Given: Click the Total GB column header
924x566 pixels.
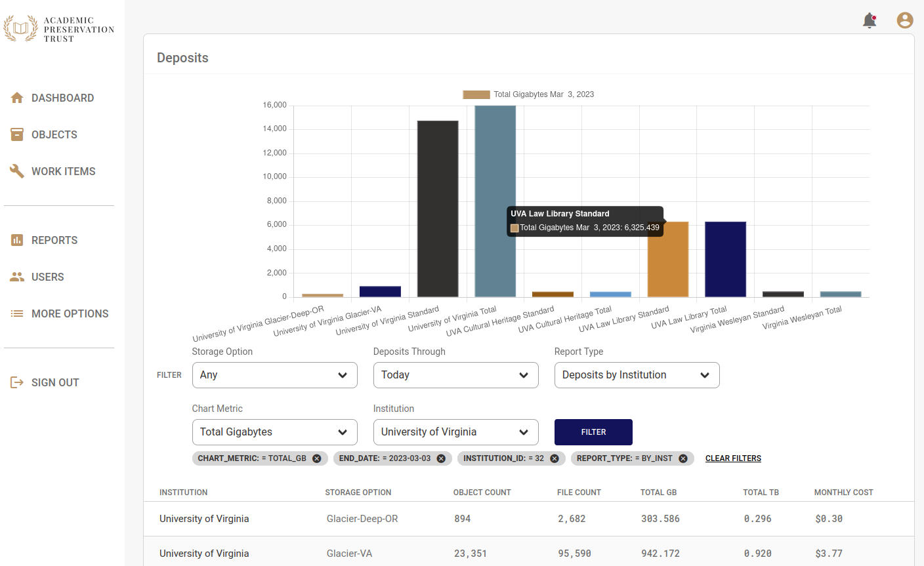Looking at the screenshot, I should pos(659,493).
